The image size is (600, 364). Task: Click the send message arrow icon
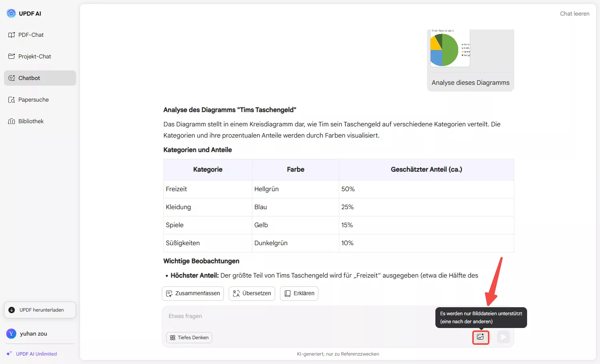pos(503,337)
